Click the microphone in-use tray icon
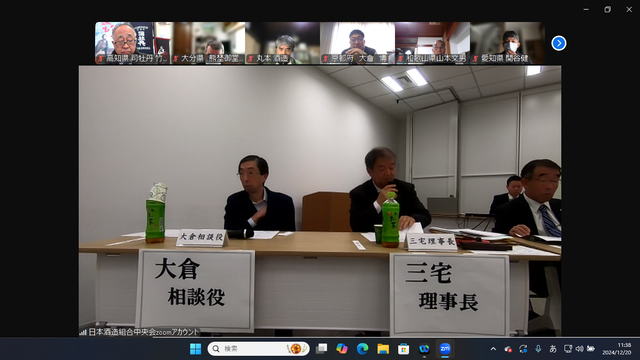 (538, 349)
